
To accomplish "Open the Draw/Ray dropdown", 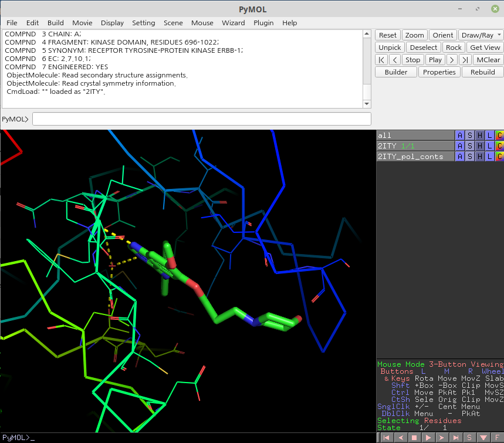I will tap(481, 35).
